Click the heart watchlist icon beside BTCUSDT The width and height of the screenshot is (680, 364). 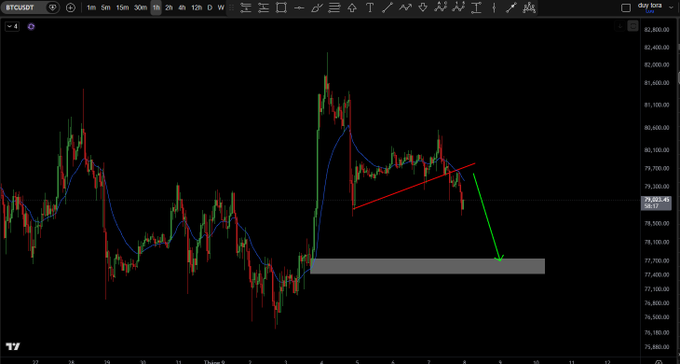tap(52, 7)
